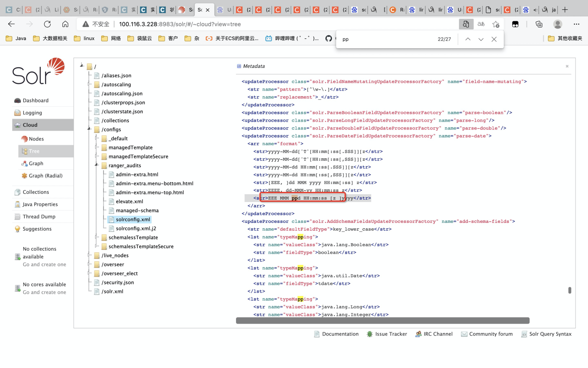The image size is (588, 368).
Task: Open the IRC Channel link
Action: pos(438,334)
